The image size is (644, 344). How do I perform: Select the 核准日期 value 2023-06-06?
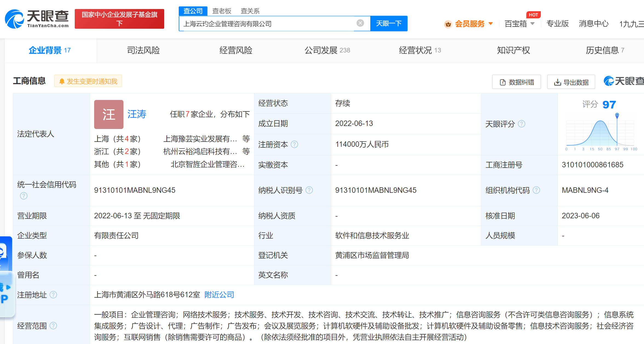[x=581, y=216]
